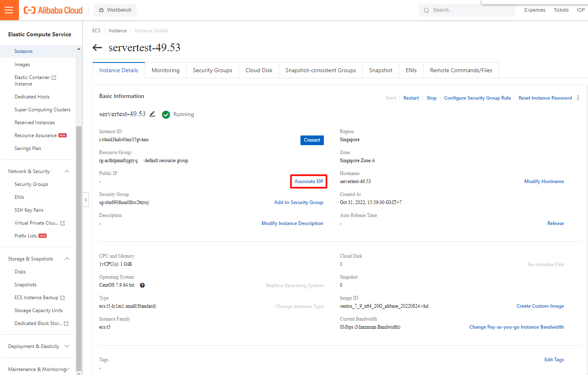Edit instance name with pencil icon
The width and height of the screenshot is (588, 375).
[x=152, y=114]
